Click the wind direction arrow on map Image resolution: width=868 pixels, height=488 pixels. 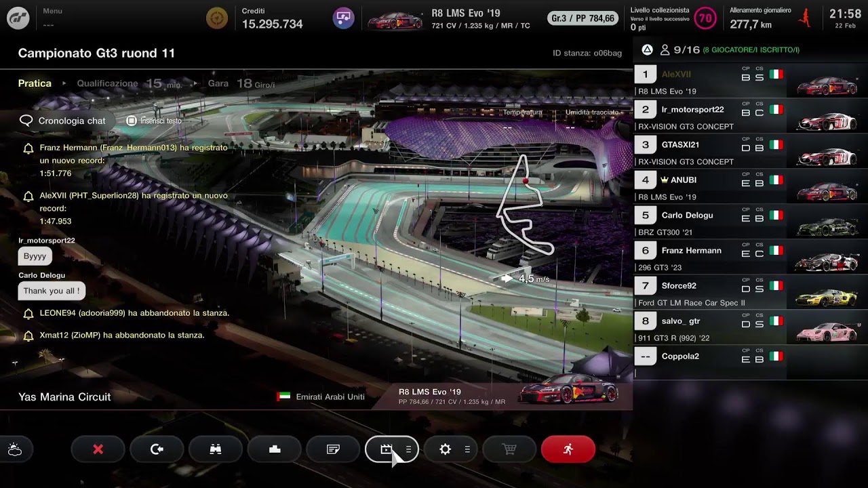(x=507, y=279)
